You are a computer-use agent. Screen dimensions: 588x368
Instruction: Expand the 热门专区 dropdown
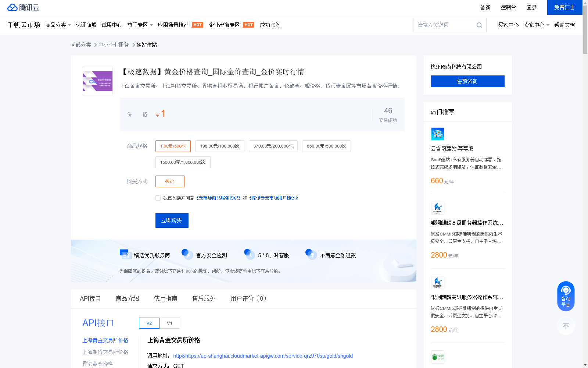(x=140, y=25)
